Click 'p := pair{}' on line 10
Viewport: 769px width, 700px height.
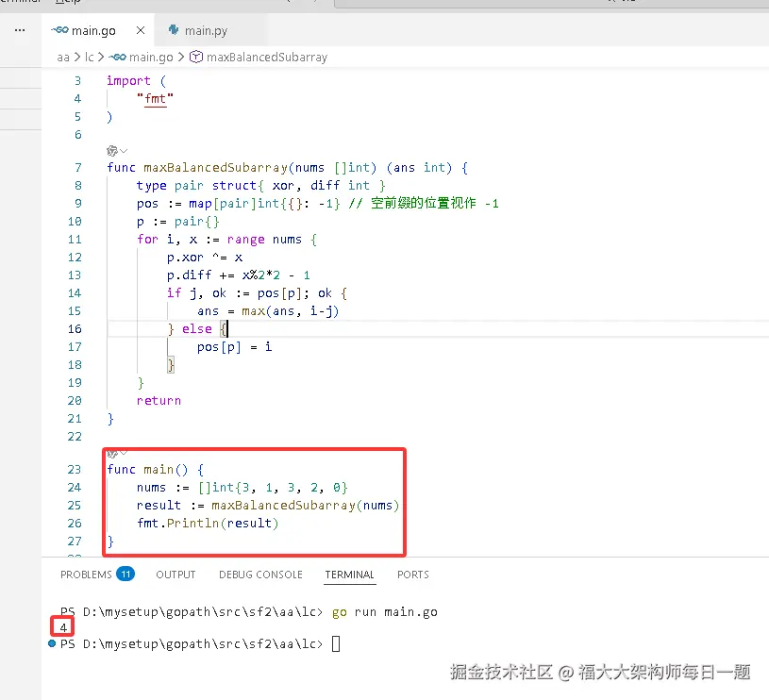tap(178, 222)
